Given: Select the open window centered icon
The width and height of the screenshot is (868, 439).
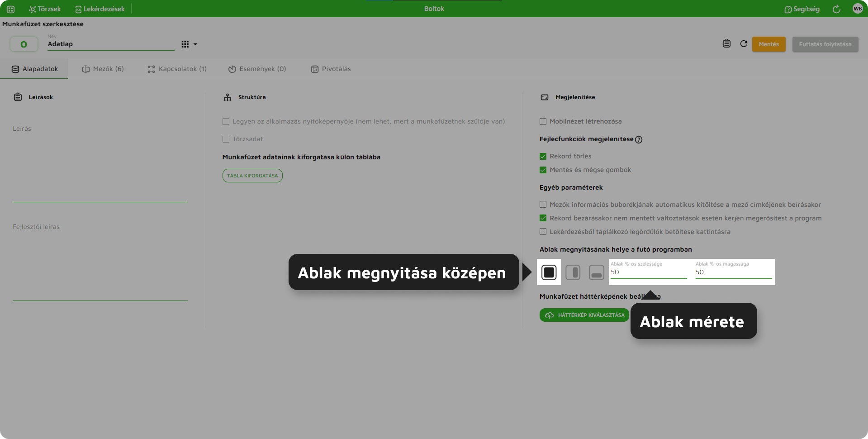Looking at the screenshot, I should [549, 272].
